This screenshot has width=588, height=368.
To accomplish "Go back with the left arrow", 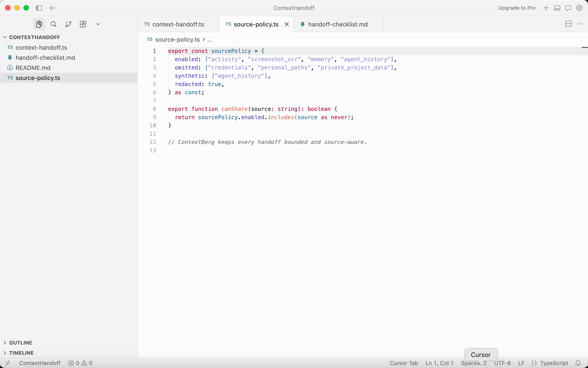I will 53,8.
